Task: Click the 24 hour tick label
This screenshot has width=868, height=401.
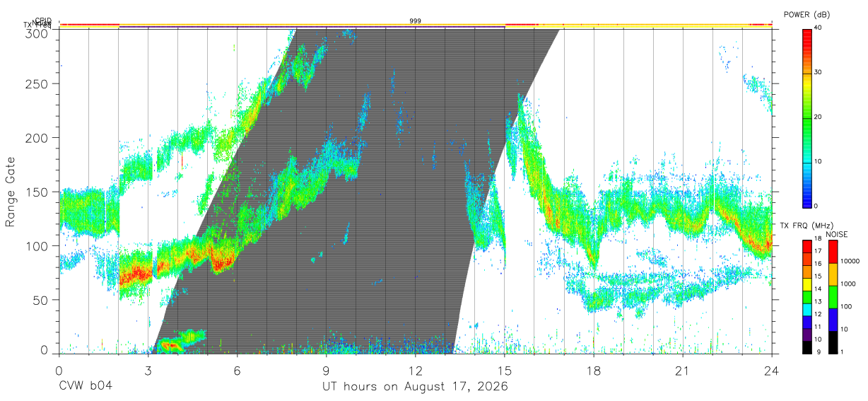Action: point(772,371)
